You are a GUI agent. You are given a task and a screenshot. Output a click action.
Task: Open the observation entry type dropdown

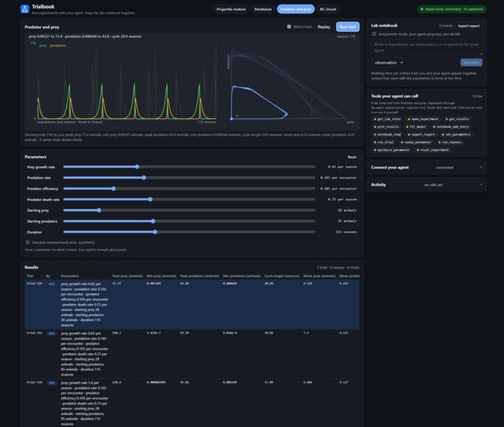point(388,63)
